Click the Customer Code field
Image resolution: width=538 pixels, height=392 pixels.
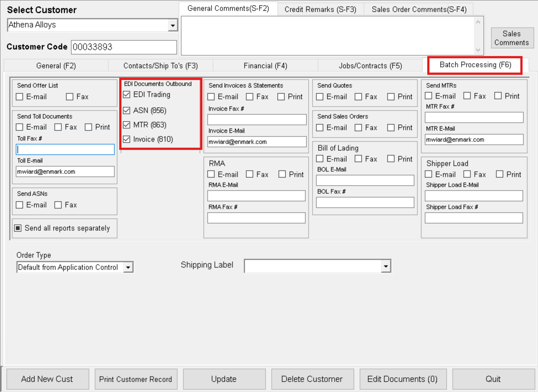click(124, 47)
